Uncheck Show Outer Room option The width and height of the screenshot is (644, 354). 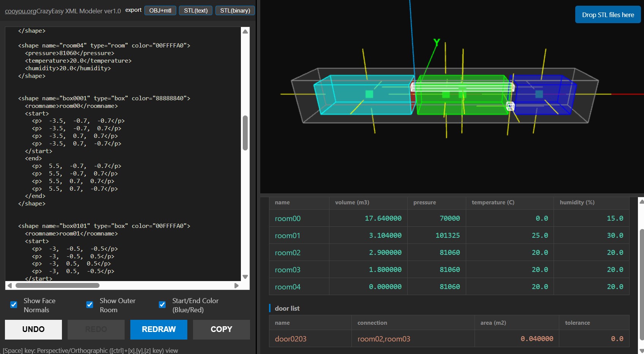click(90, 305)
